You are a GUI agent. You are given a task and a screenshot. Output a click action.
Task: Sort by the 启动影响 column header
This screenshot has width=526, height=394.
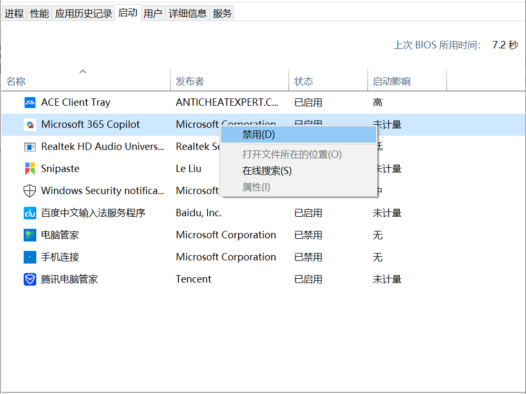pyautogui.click(x=407, y=81)
